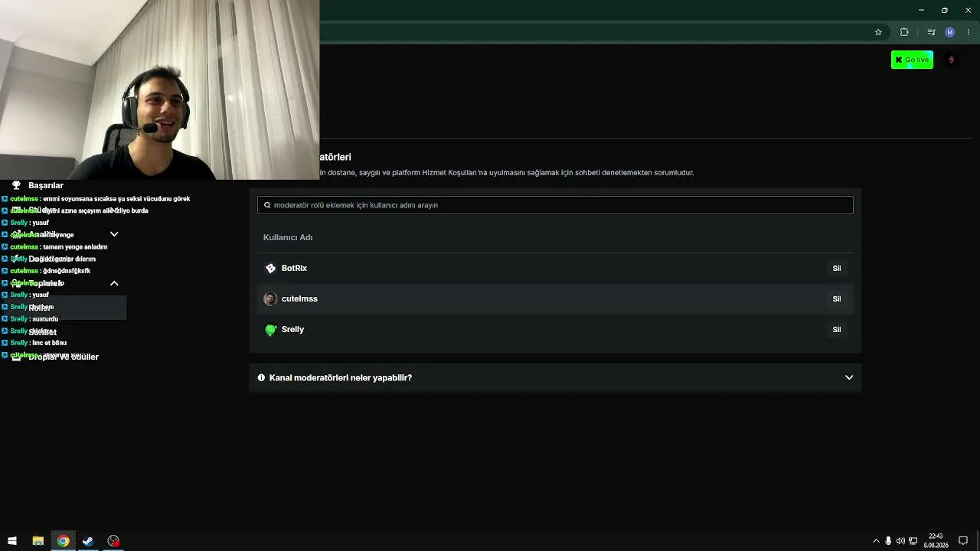Viewport: 980px width, 551px height.
Task: Click the Kullanıcı Adı column header
Action: [288, 237]
